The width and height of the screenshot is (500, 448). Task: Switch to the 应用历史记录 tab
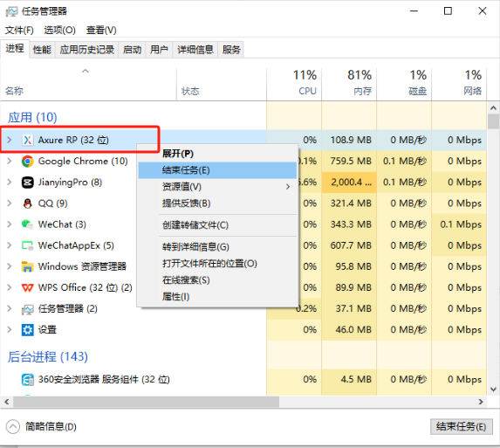87,50
